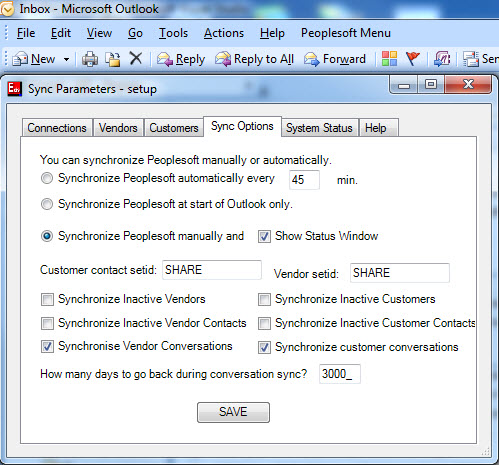Click the Sync Parameters window red icon
The image size is (499, 465).
point(15,89)
